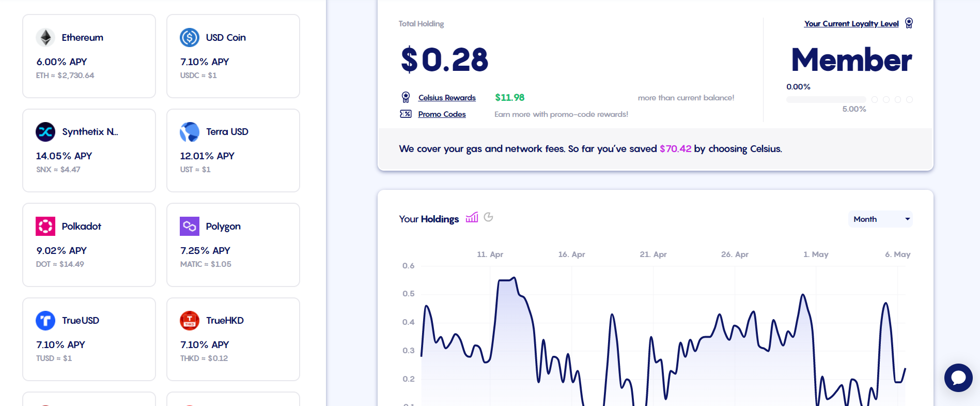Open the Month period dropdown
This screenshot has width=980, height=406.
[880, 219]
